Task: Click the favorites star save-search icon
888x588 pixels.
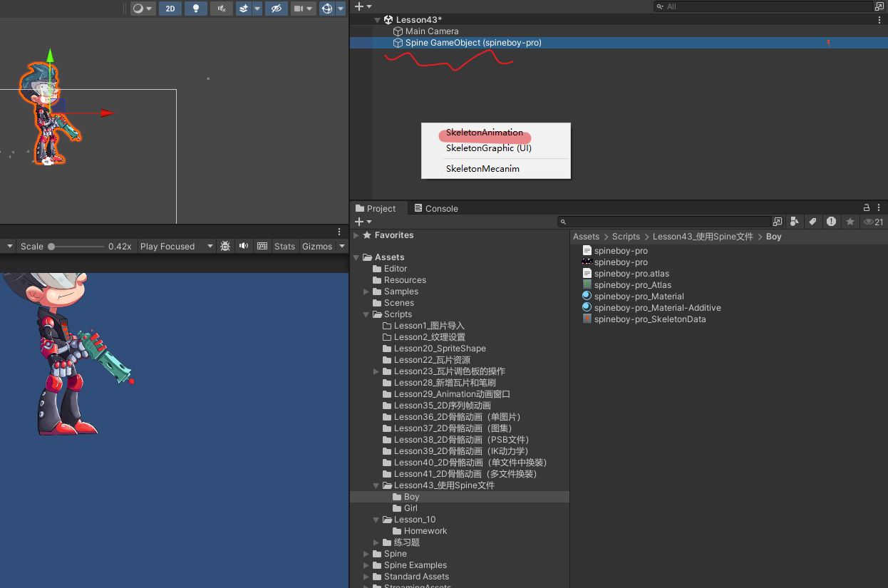Action: coord(850,222)
